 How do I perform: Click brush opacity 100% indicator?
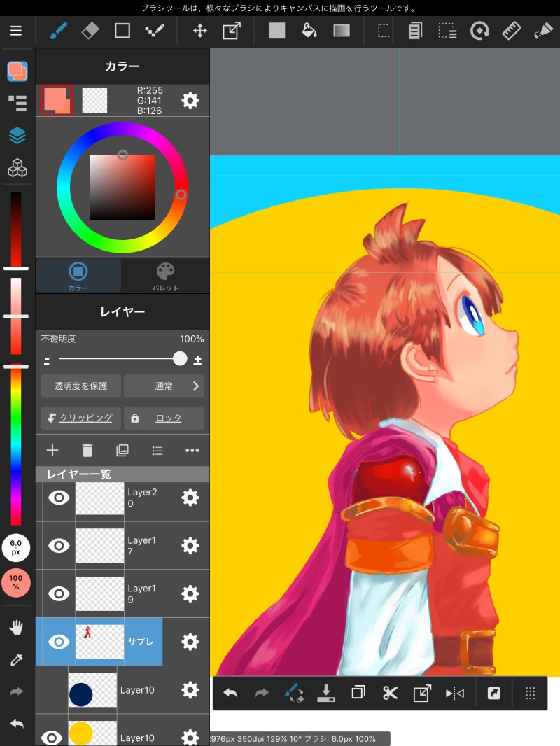(15, 582)
